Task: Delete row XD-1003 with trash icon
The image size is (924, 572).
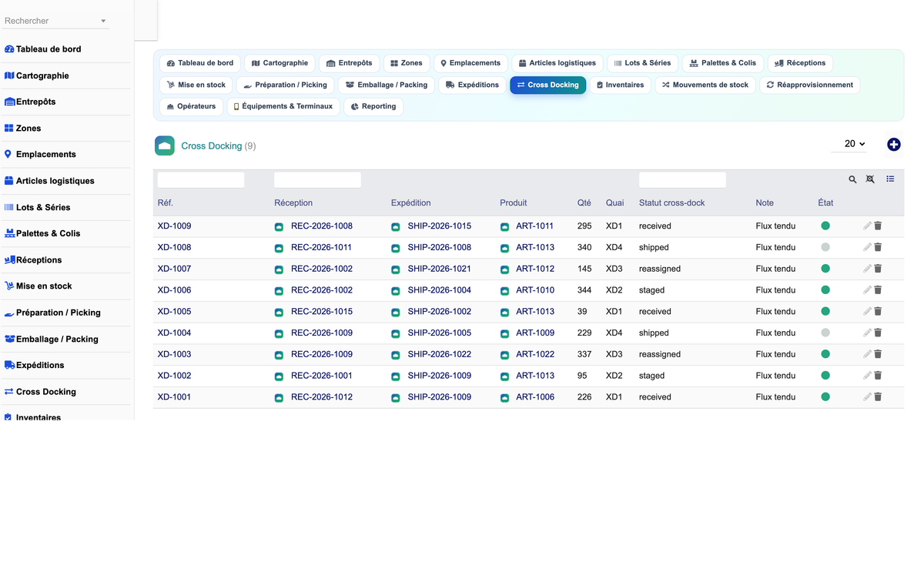Action: pos(878,354)
